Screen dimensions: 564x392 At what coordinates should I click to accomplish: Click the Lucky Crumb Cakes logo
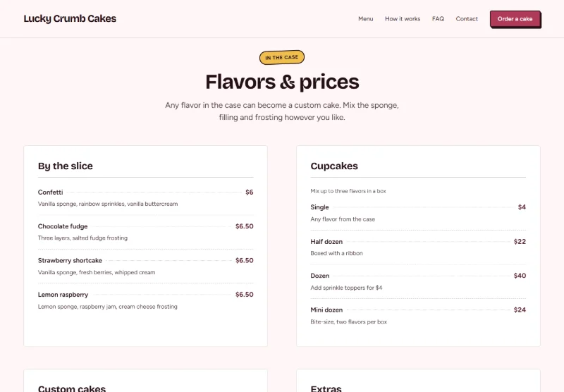pyautogui.click(x=70, y=19)
